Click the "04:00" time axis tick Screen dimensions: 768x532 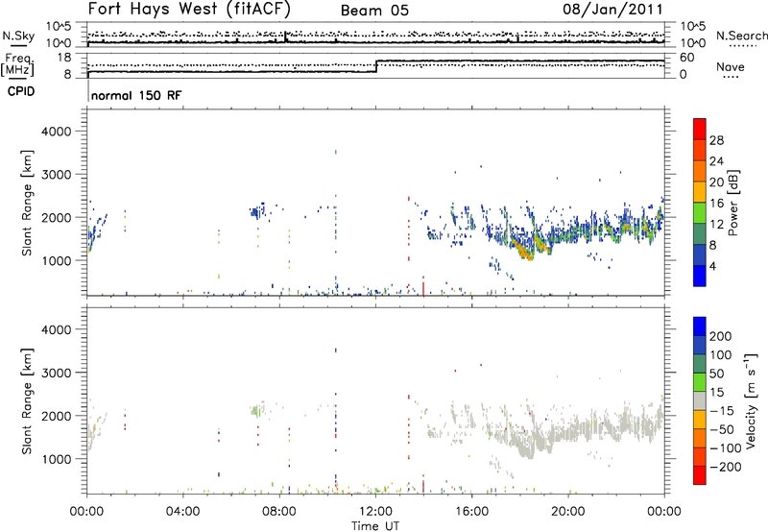point(182,512)
